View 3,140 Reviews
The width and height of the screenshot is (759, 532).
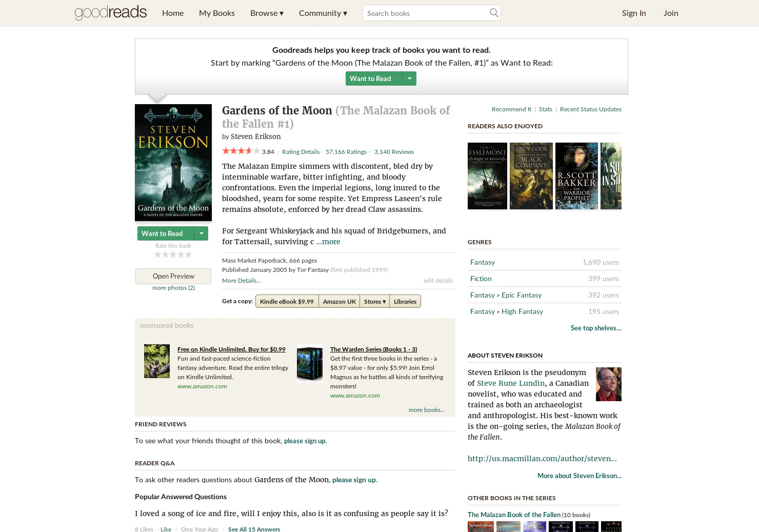point(394,152)
